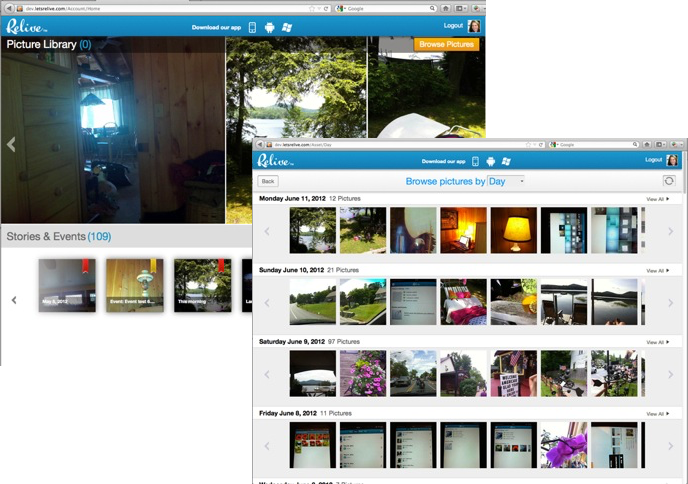688x484 pixels.
Task: Expand View All for Friday June 8
Action: (657, 414)
